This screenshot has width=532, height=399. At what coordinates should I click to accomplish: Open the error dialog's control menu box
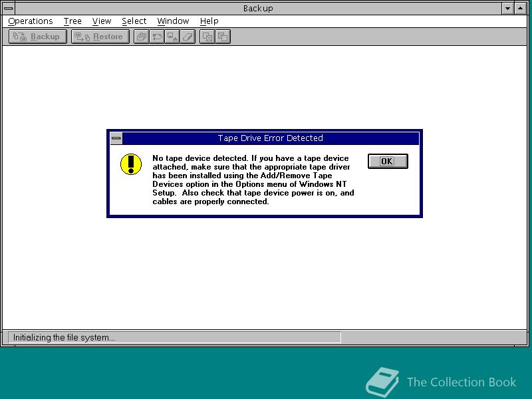tap(116, 138)
